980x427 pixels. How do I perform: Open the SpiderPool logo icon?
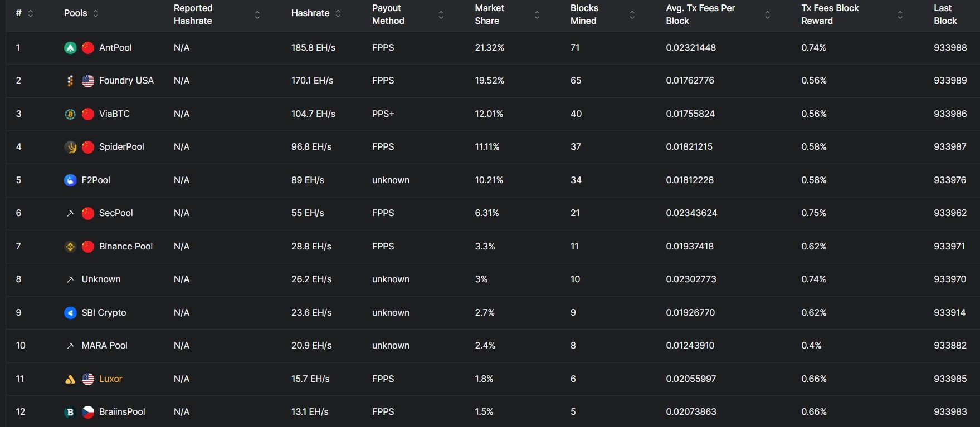point(69,146)
